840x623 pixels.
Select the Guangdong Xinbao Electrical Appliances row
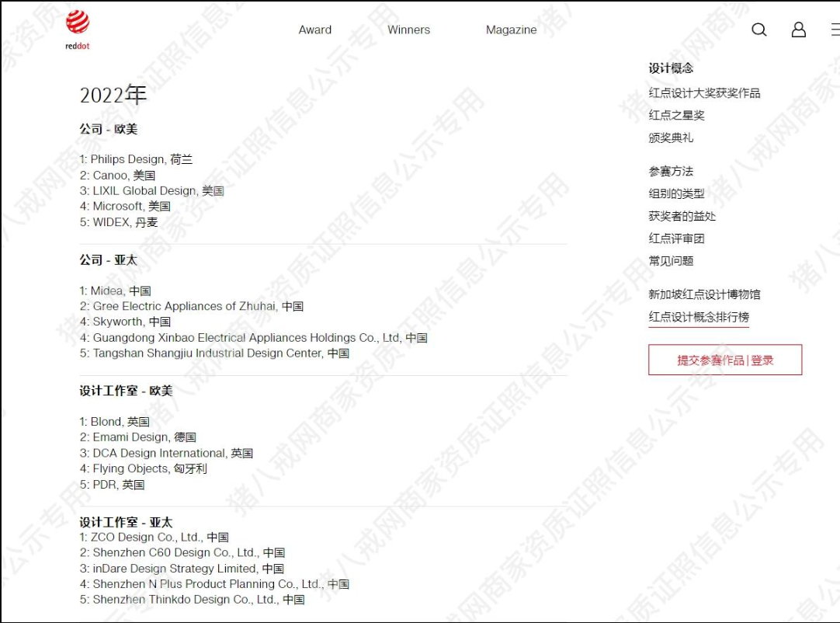tap(253, 338)
